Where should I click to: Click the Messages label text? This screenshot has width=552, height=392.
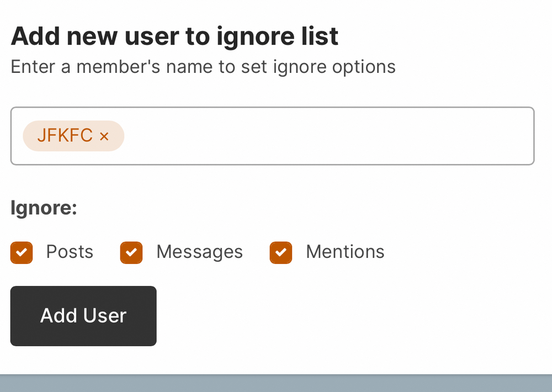pos(199,252)
